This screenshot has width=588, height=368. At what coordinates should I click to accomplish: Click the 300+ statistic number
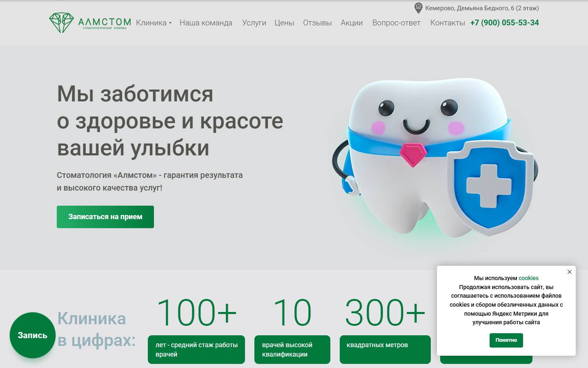pyautogui.click(x=385, y=313)
